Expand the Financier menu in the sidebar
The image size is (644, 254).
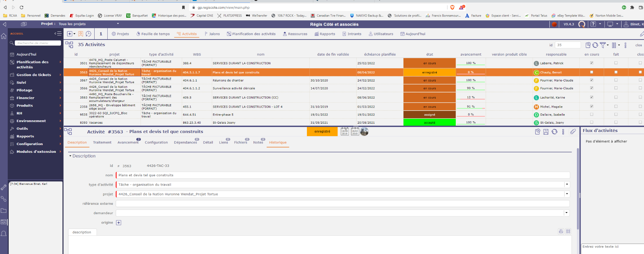25,98
